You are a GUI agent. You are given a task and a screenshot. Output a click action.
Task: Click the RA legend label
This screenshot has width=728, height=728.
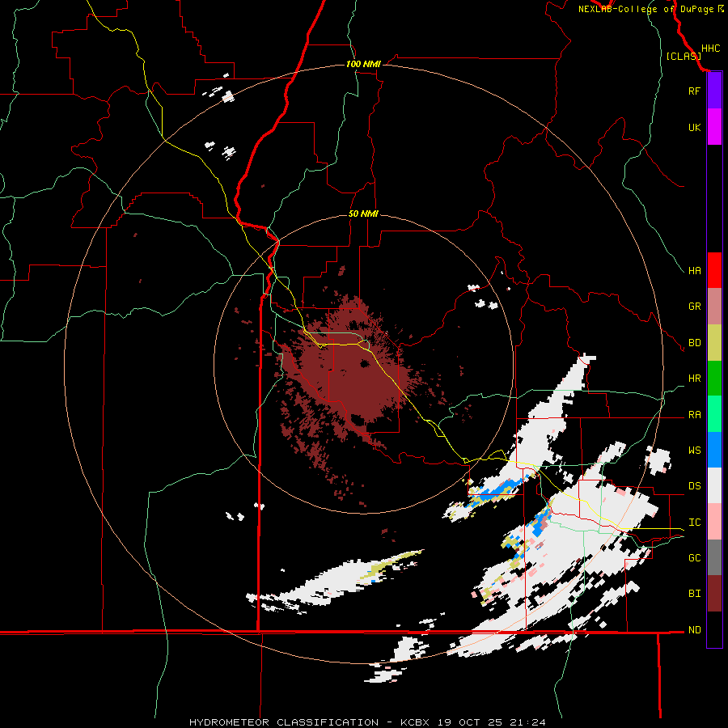click(694, 415)
